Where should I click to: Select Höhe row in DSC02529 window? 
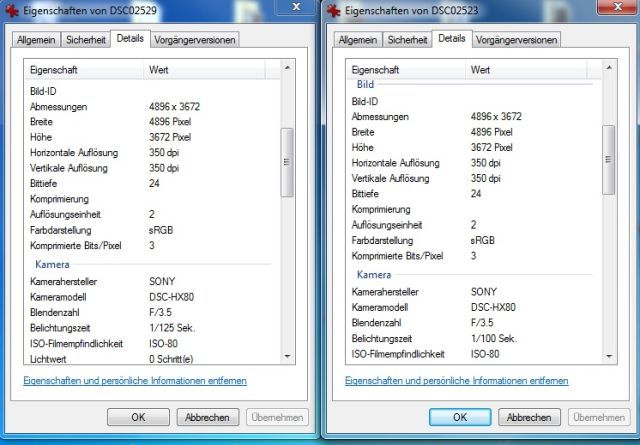click(x=152, y=137)
